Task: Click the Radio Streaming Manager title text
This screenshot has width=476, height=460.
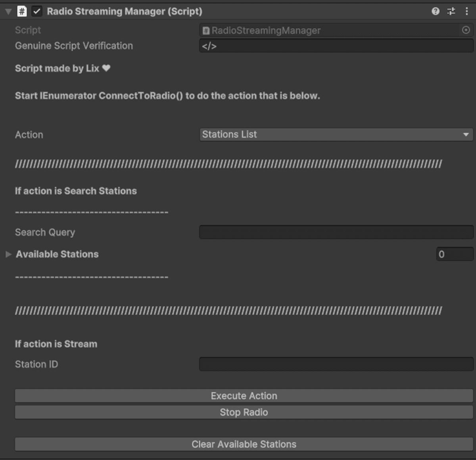Action: pos(124,12)
